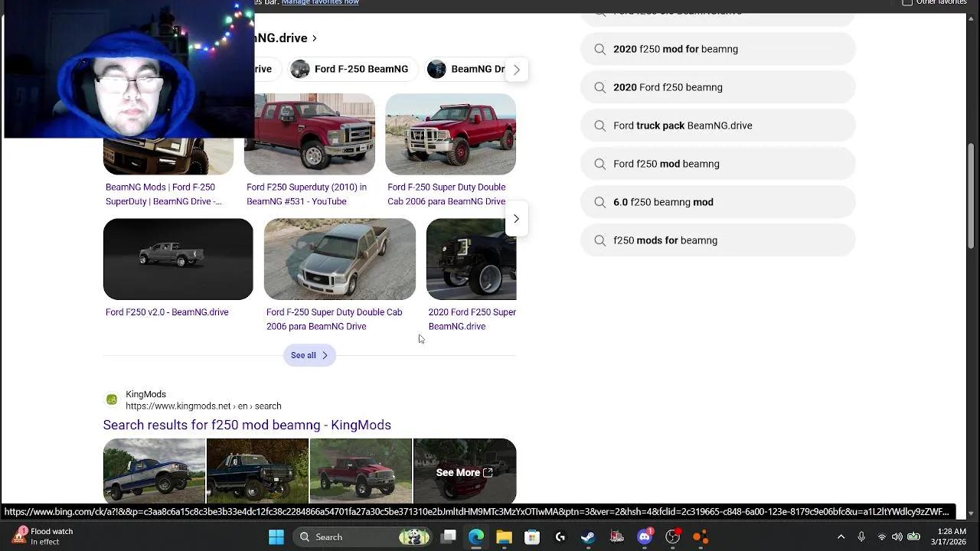Viewport: 980px width, 551px height.
Task: Click 'Manage favorites now' link
Action: [x=320, y=3]
